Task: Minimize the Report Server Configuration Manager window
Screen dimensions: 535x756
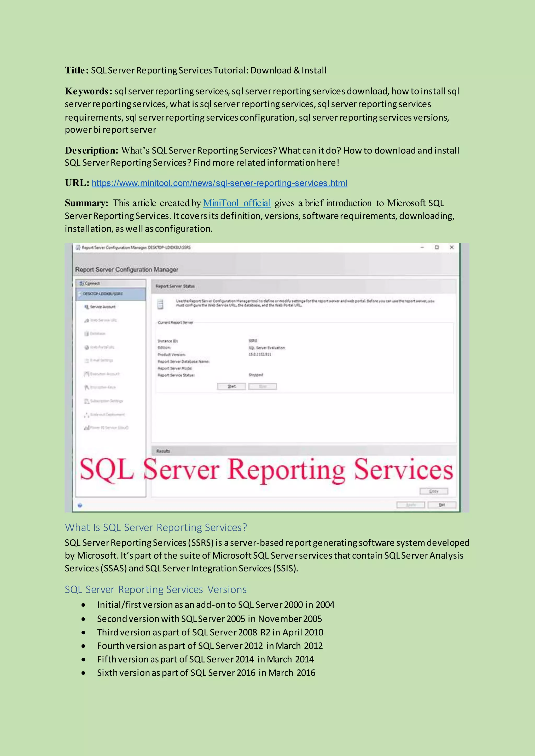Action: 422,247
